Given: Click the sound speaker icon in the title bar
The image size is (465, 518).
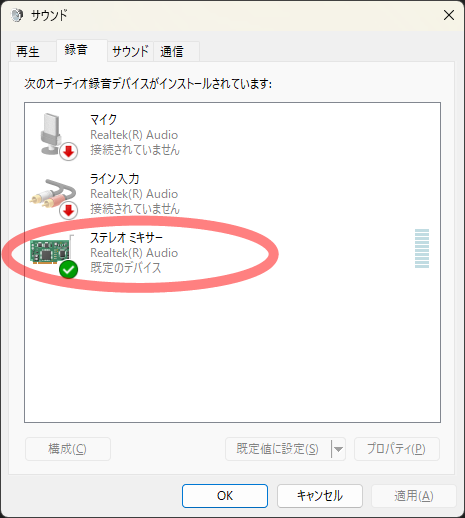Looking at the screenshot, I should coord(17,15).
